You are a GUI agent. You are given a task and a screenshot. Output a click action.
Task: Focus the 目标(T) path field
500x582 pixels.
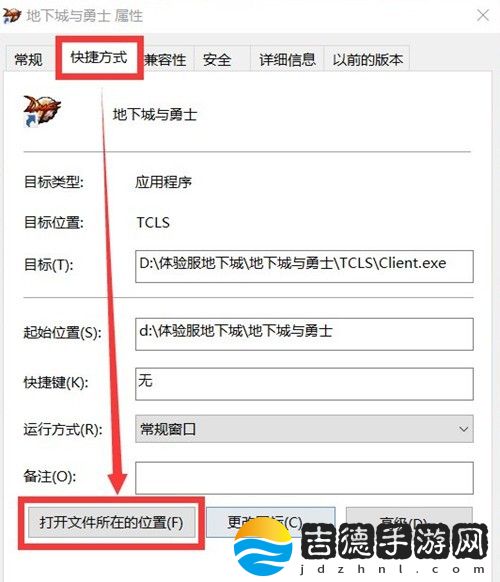coord(304,266)
